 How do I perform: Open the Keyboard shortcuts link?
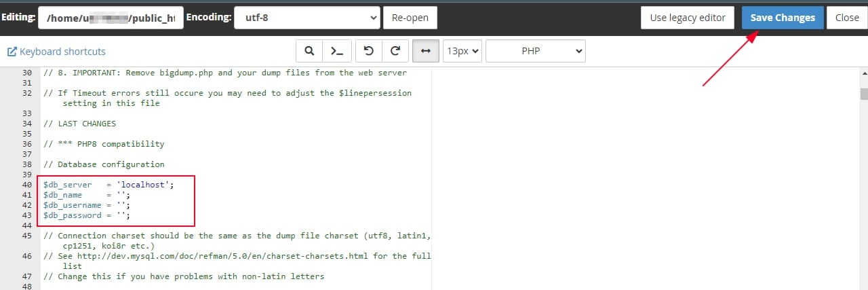coord(56,52)
